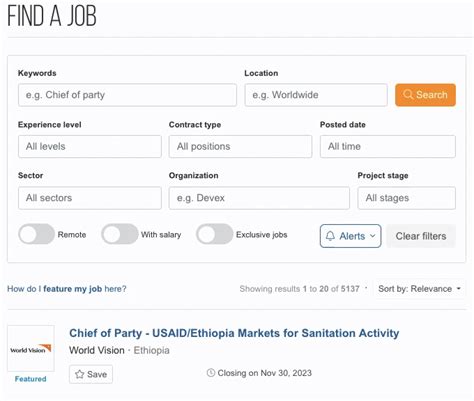Expand the Alerts chevron arrow

coord(373,236)
